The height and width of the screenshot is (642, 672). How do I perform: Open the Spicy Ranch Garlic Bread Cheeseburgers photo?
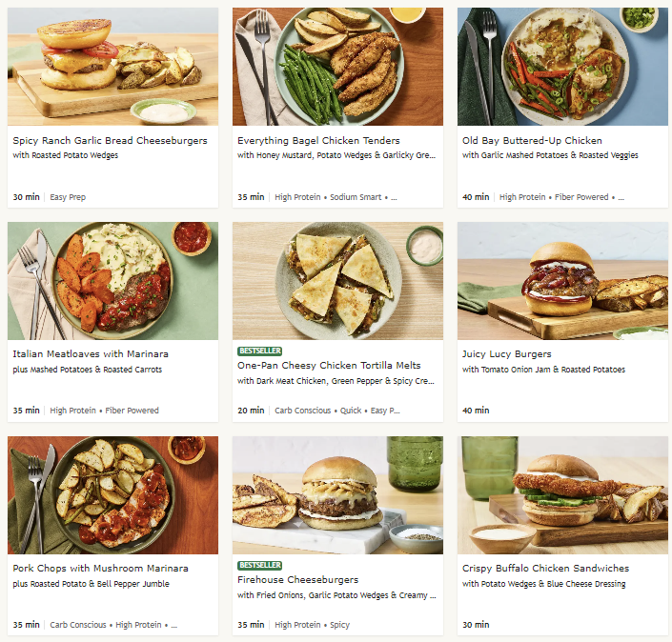pyautogui.click(x=112, y=67)
